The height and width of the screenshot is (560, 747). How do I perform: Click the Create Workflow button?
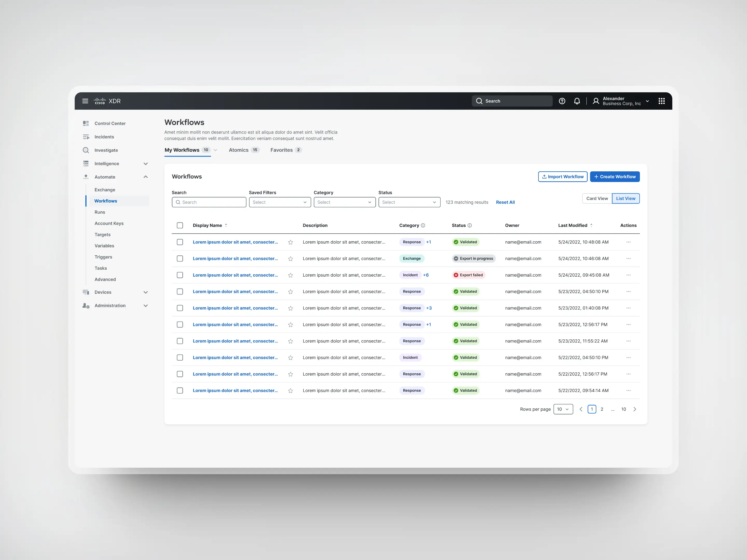click(615, 177)
